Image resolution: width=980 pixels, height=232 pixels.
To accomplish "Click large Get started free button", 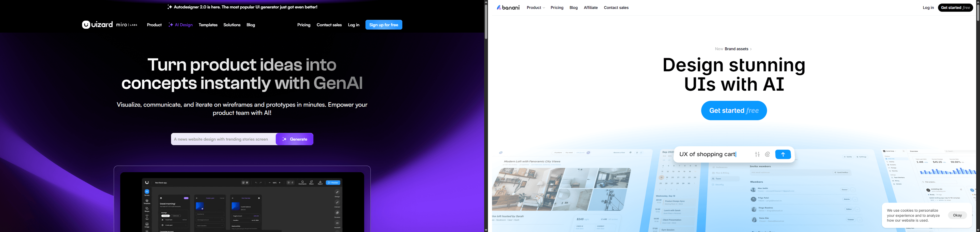I will (733, 111).
